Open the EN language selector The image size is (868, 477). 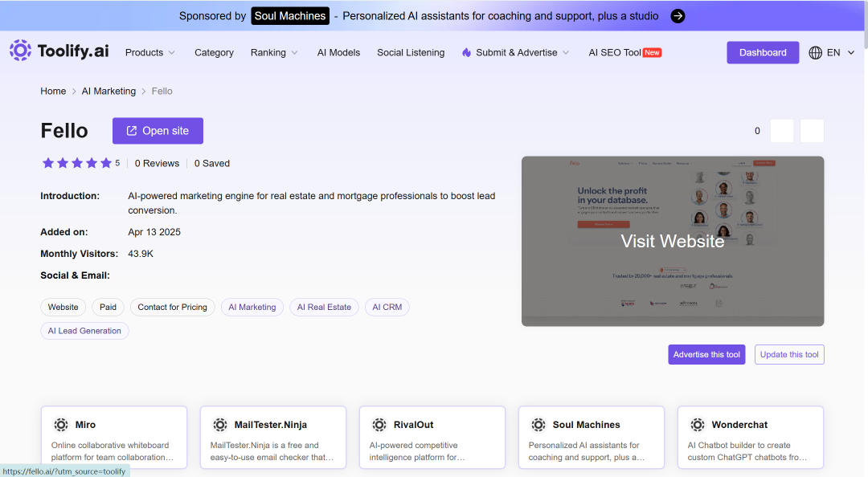tap(832, 52)
